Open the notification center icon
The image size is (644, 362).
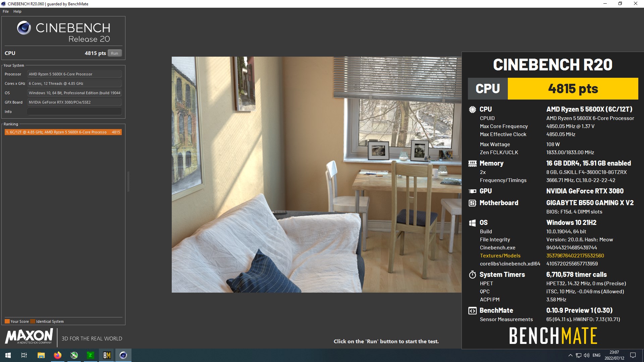(633, 355)
